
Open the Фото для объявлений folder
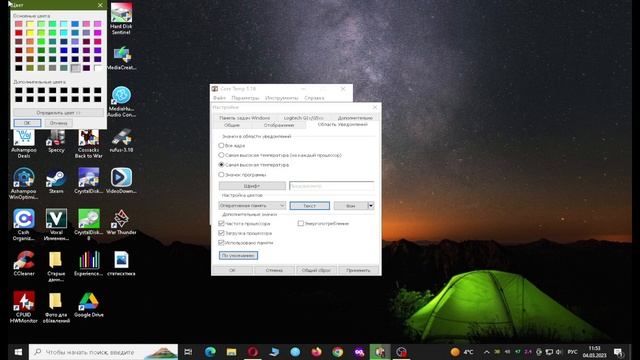pos(56,307)
